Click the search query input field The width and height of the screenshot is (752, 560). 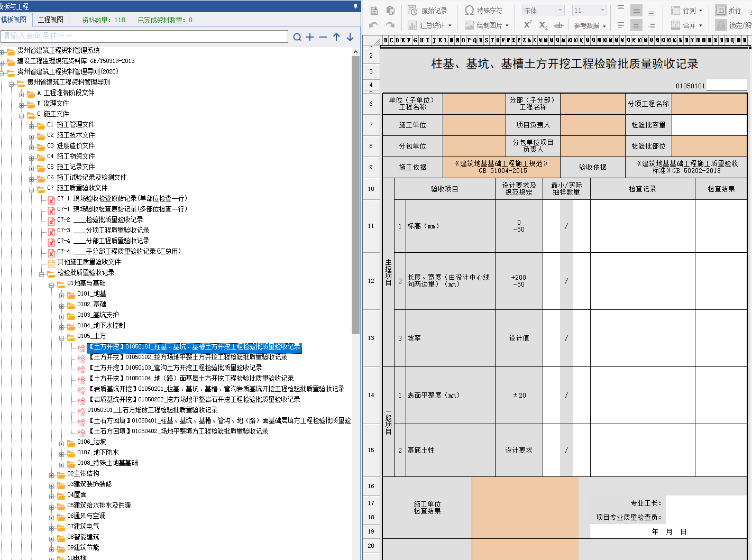coord(144,36)
